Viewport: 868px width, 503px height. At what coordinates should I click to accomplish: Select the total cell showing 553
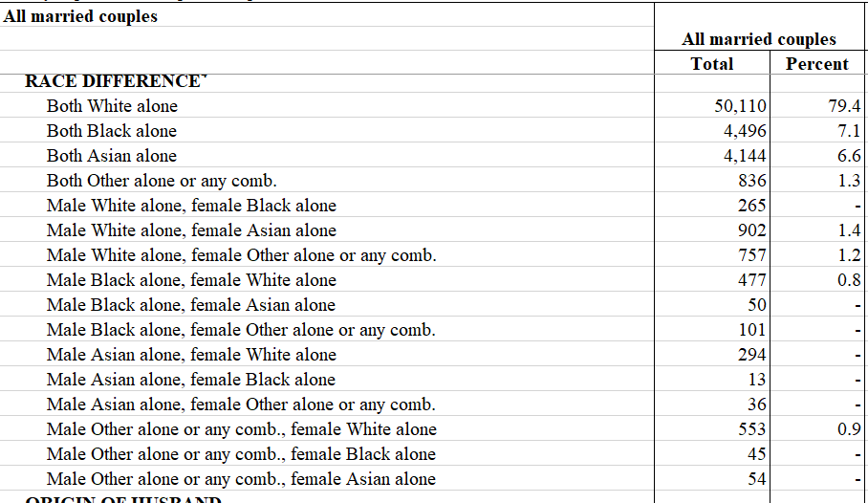pyautogui.click(x=751, y=429)
